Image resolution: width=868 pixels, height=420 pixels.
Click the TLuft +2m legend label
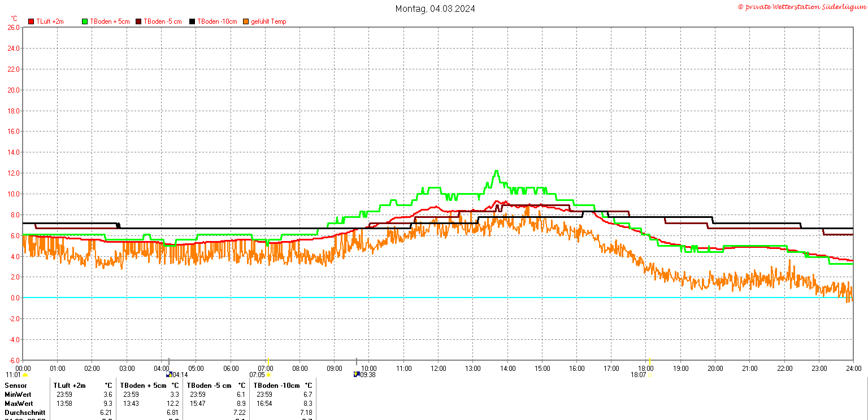click(x=50, y=21)
